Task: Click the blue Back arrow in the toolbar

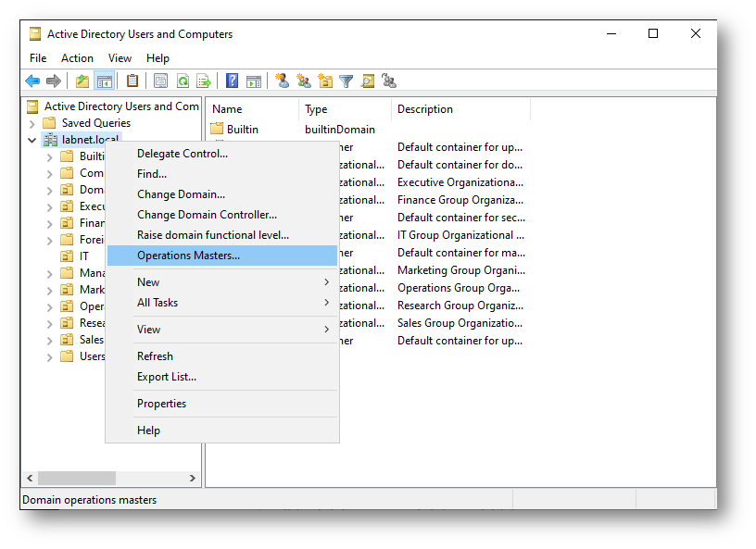Action: click(x=32, y=81)
